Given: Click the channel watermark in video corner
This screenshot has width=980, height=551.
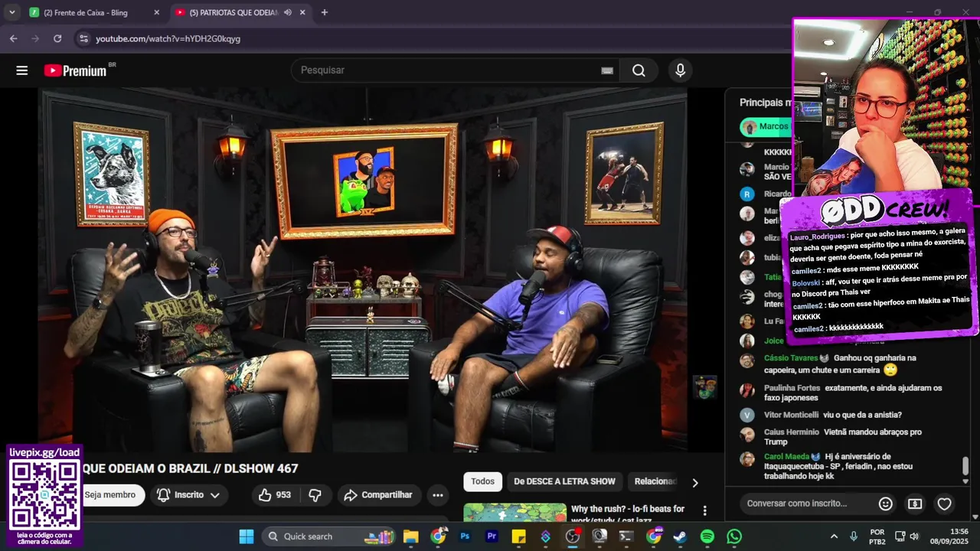Looking at the screenshot, I should tap(704, 387).
